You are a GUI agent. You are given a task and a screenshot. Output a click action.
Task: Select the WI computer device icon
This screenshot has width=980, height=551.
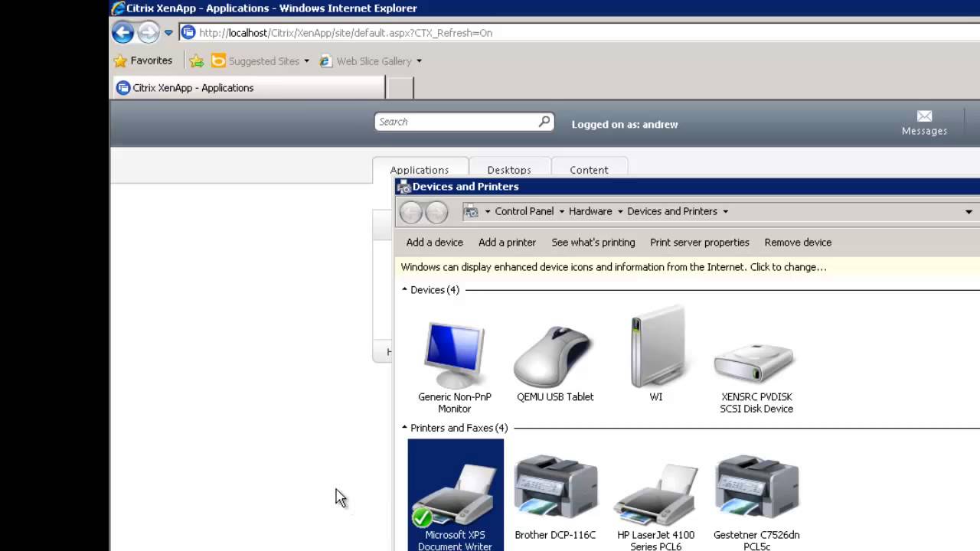[x=656, y=354]
